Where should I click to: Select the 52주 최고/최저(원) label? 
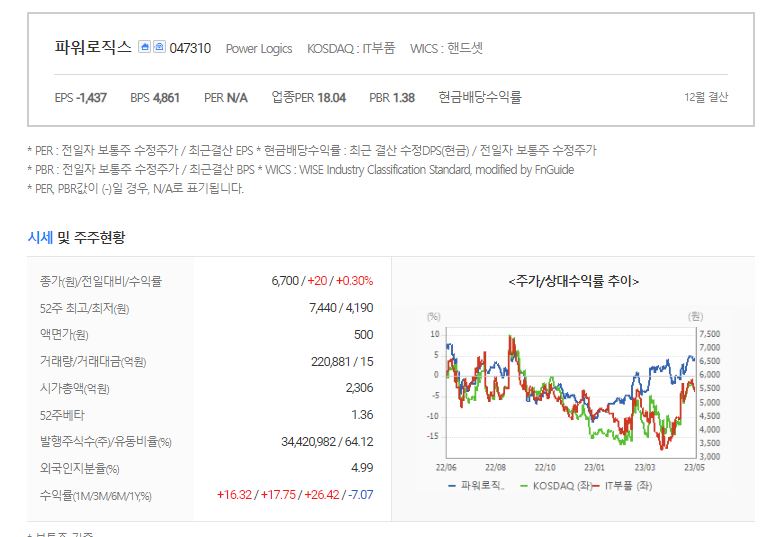tap(84, 309)
